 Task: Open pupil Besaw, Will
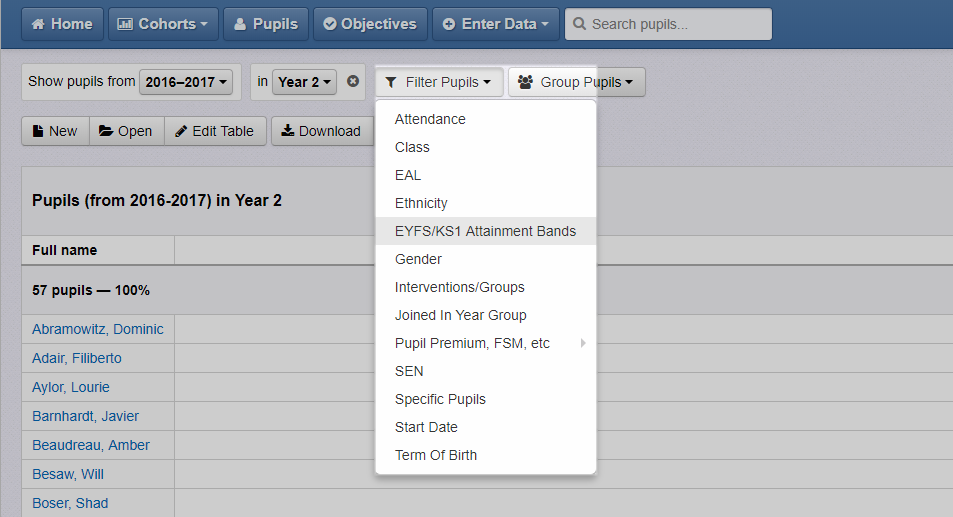pos(67,474)
